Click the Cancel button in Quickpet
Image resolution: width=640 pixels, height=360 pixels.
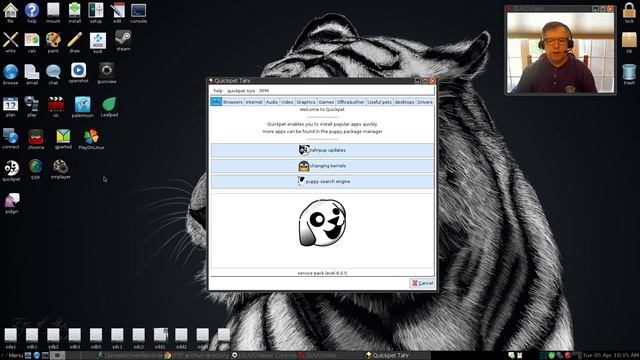click(422, 283)
